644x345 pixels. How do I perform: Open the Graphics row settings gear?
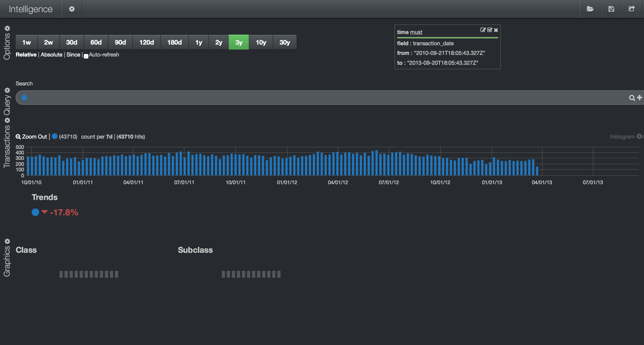(x=7, y=241)
